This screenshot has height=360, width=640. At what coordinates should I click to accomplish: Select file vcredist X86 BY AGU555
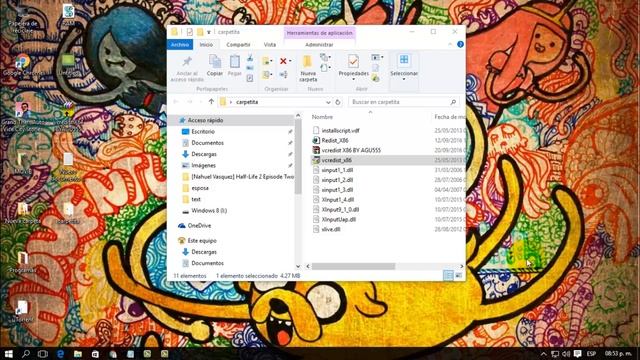tap(351, 150)
